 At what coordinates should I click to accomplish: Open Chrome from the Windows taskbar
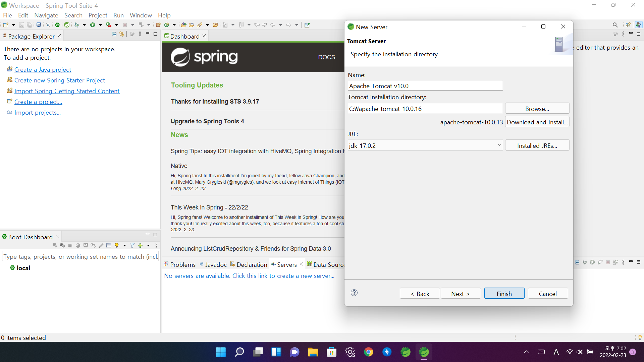368,352
